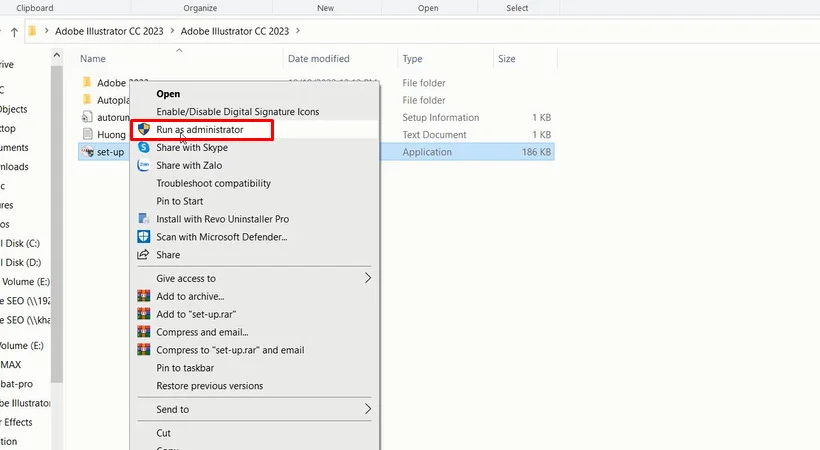Screen dimensions: 820x450
Task: Click WinRAR icon beside Compress and email
Action: [143, 332]
